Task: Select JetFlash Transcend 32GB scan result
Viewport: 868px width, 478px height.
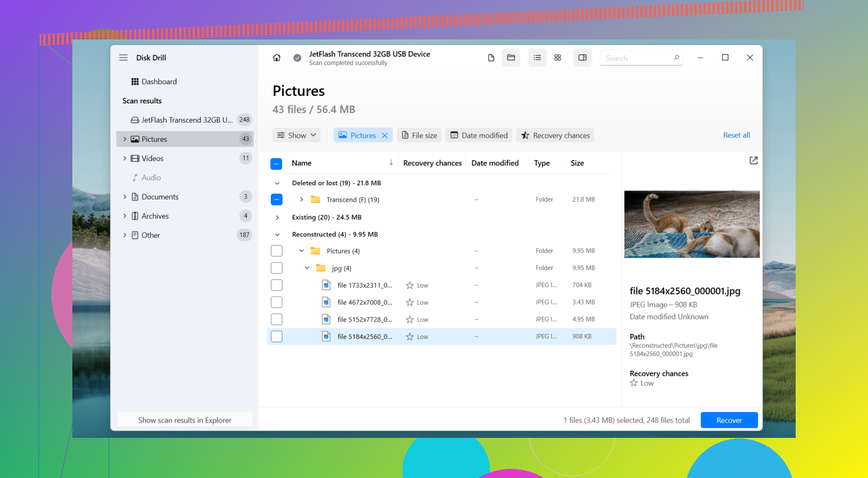Action: click(185, 120)
